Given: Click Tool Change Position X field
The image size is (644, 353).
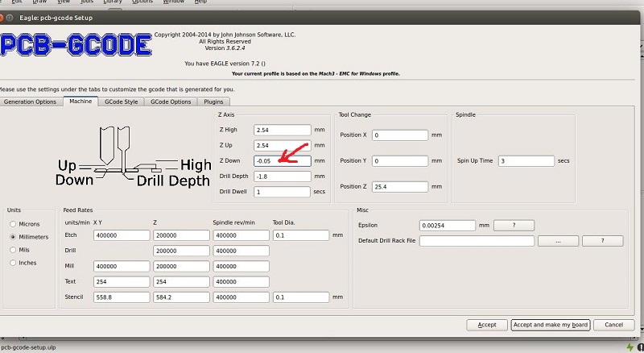Looking at the screenshot, I should pyautogui.click(x=400, y=135).
